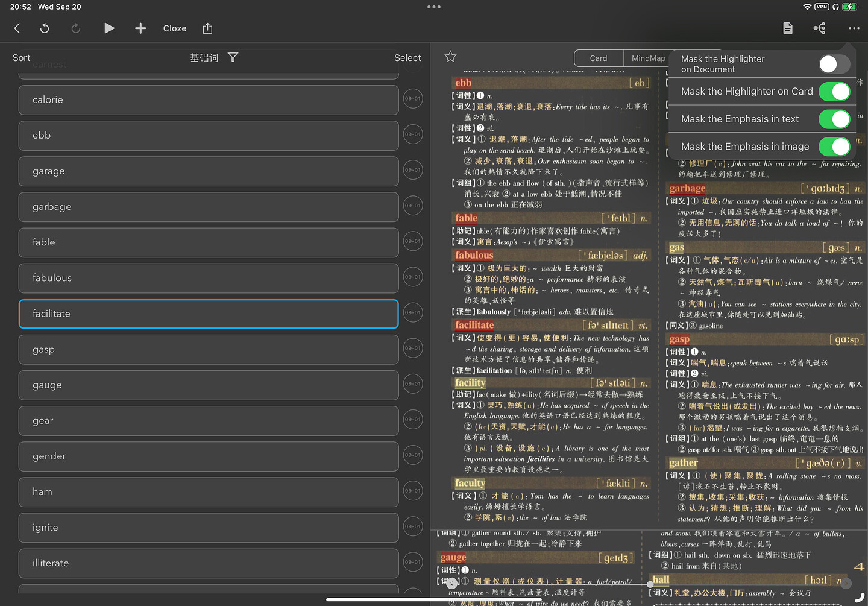Viewport: 868px width, 606px height.
Task: Tap the three dots at top center
Action: tap(434, 7)
